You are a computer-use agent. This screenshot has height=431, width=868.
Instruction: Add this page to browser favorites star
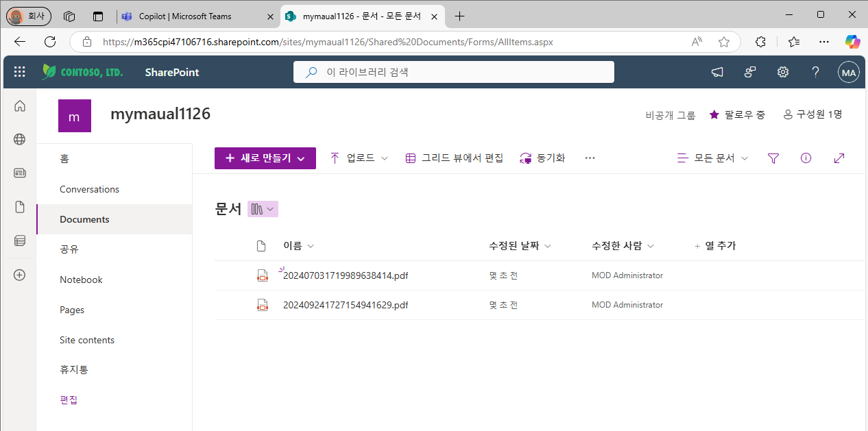724,42
